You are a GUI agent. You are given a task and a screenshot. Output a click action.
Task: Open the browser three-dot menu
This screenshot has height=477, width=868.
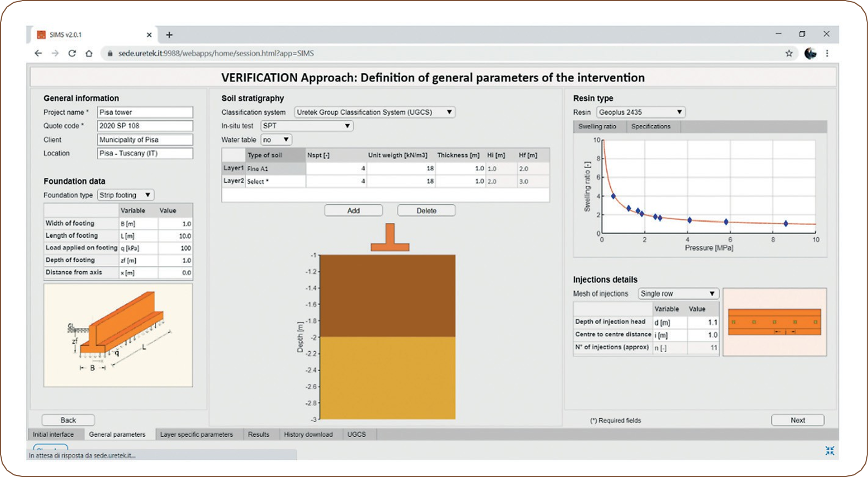[x=827, y=53]
